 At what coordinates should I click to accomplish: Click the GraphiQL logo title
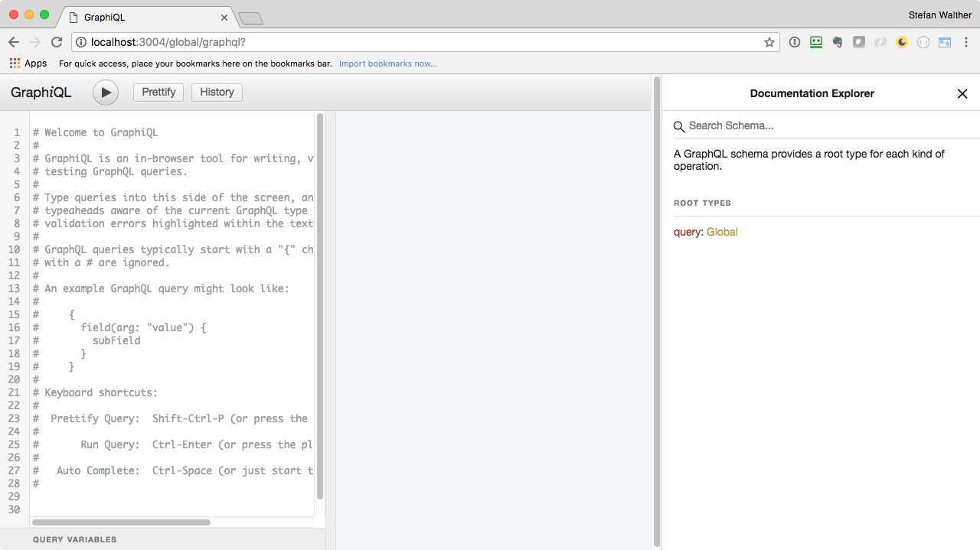point(41,93)
